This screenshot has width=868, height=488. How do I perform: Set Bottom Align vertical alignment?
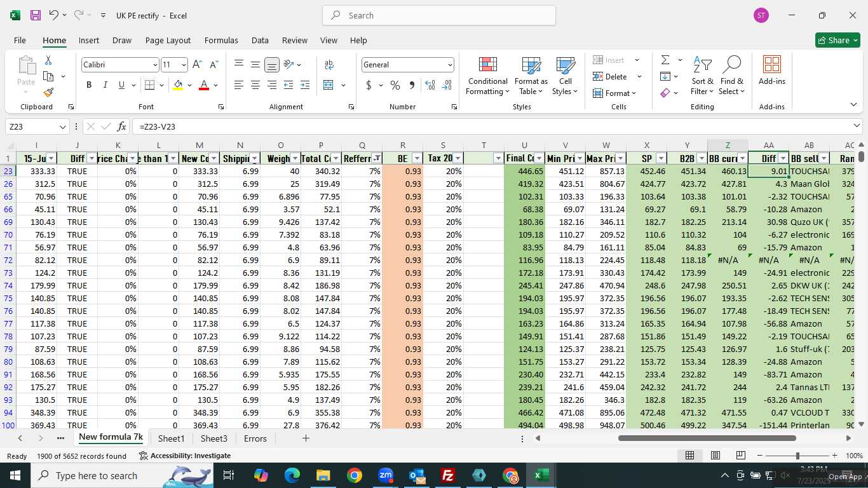point(272,64)
